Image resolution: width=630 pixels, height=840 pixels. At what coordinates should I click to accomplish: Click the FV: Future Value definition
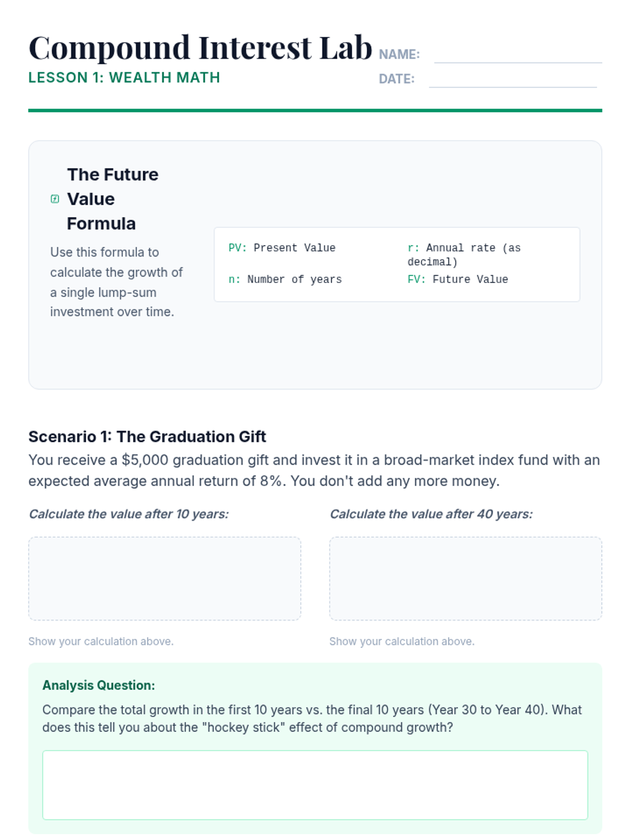pyautogui.click(x=458, y=279)
